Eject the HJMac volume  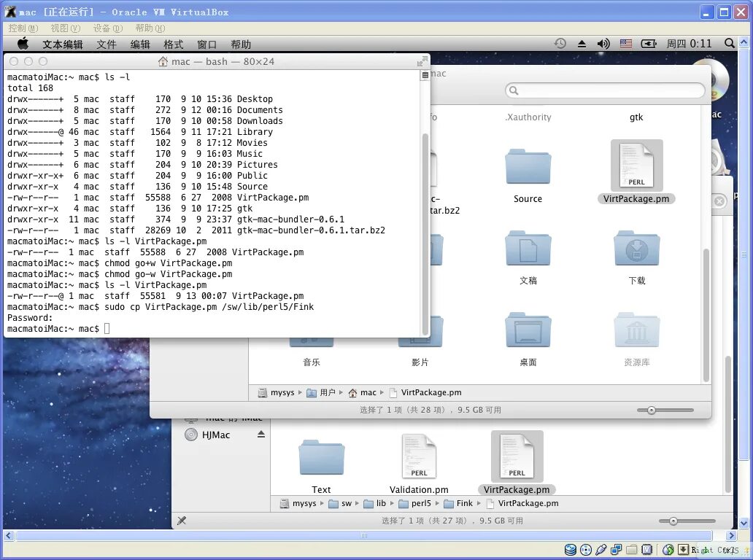point(260,435)
